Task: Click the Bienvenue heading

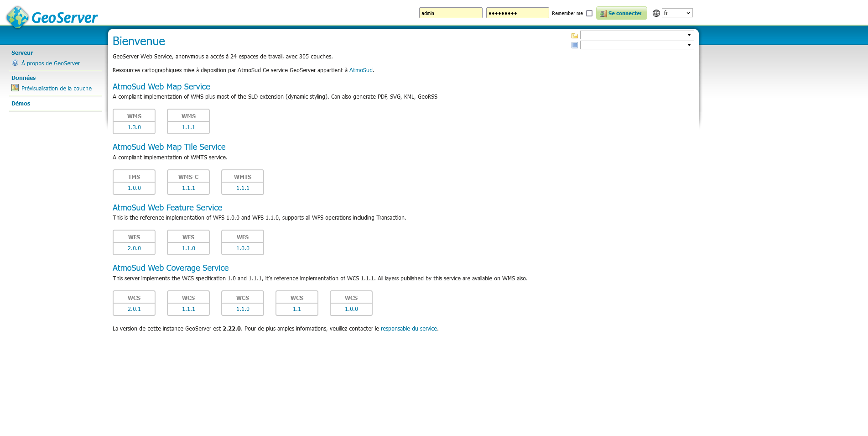Action: [139, 41]
